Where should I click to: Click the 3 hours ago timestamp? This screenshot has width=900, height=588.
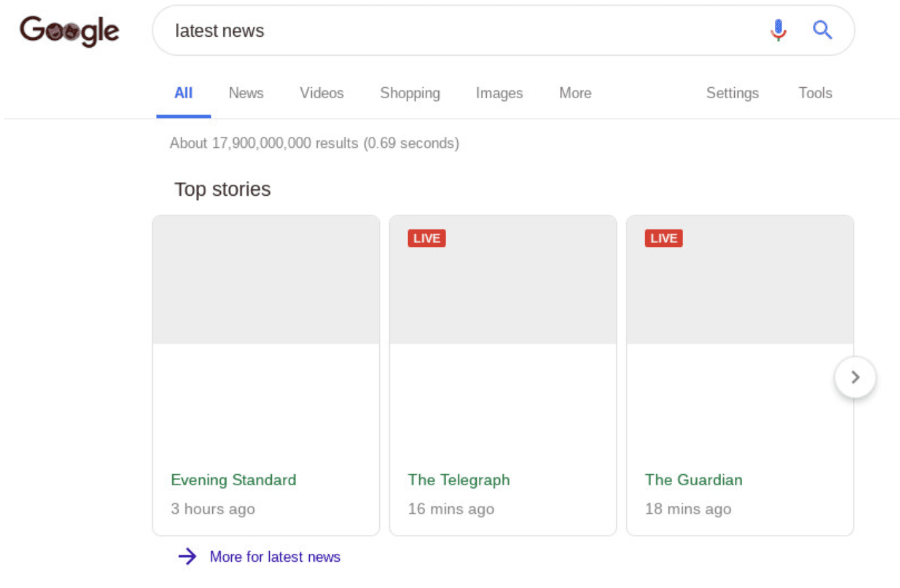pyautogui.click(x=213, y=509)
